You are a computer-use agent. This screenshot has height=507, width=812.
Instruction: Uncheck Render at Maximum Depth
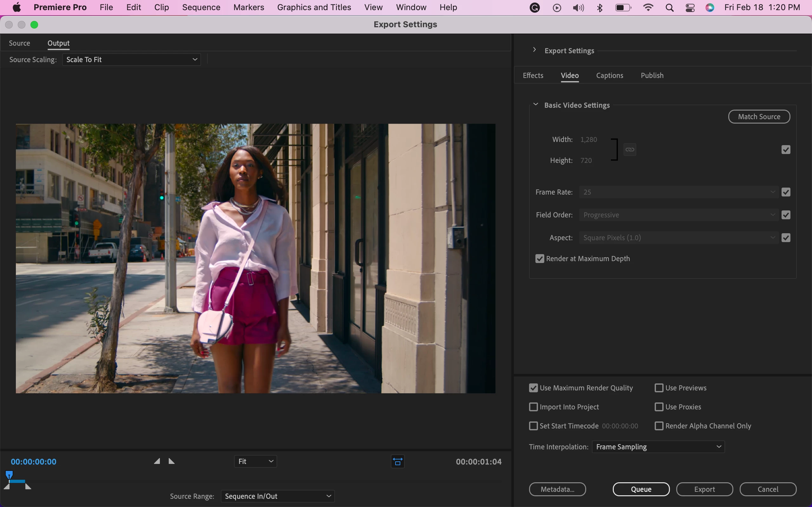point(540,259)
